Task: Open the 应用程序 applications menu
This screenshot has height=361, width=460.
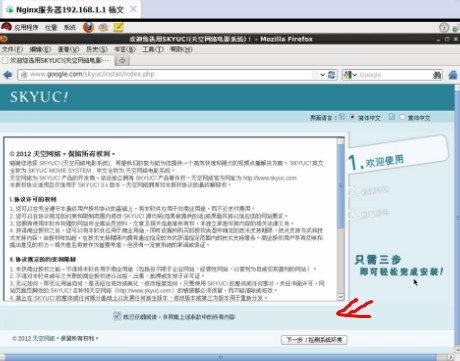Action: [26, 27]
